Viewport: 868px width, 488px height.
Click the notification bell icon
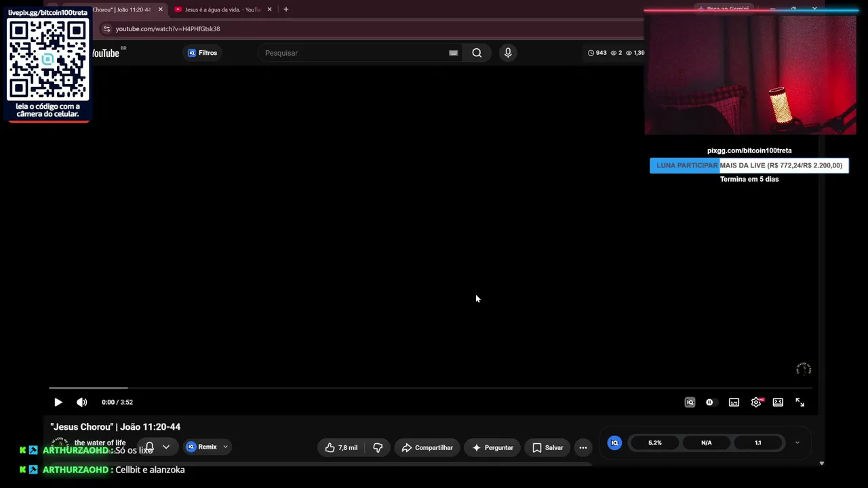150,447
